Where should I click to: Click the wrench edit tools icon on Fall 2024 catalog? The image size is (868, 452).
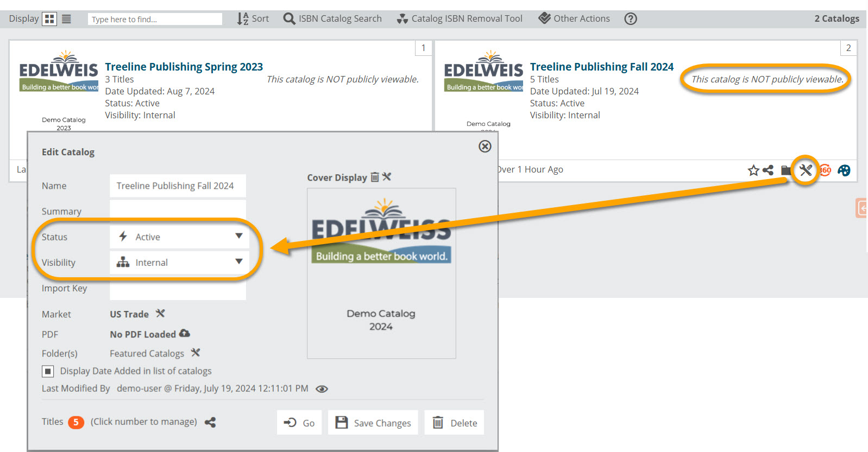(805, 170)
